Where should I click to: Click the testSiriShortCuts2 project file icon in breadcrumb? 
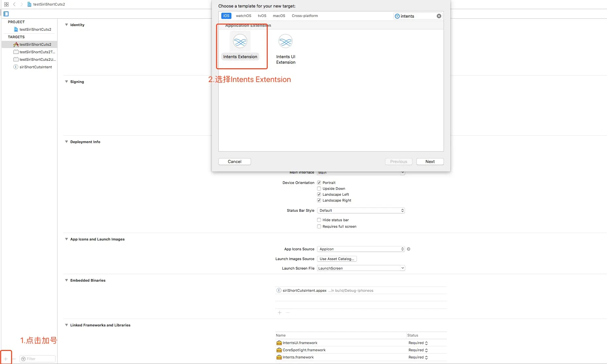coord(29,4)
